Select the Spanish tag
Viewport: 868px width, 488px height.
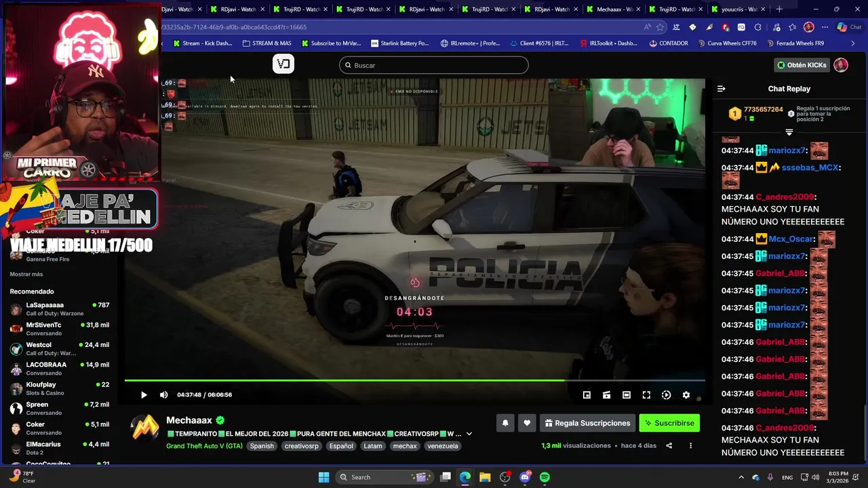tap(262, 446)
